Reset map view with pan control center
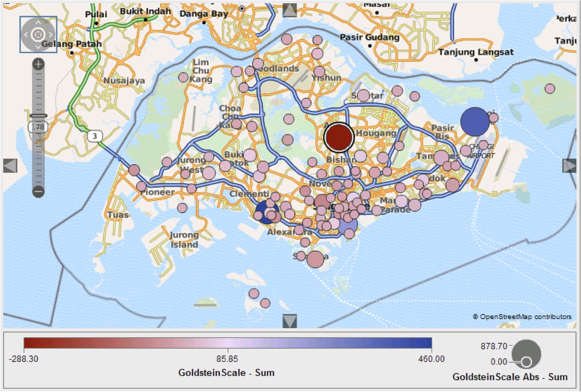The width and height of the screenshot is (581, 392). coord(38,34)
